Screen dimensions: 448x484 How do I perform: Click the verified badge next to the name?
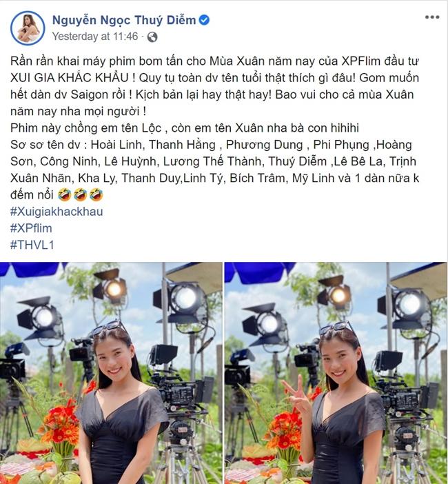pyautogui.click(x=204, y=20)
